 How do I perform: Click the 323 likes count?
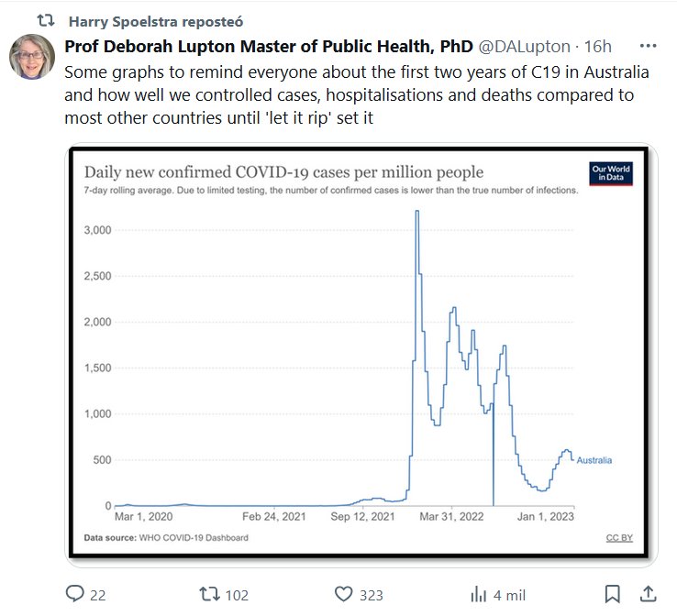(371, 595)
